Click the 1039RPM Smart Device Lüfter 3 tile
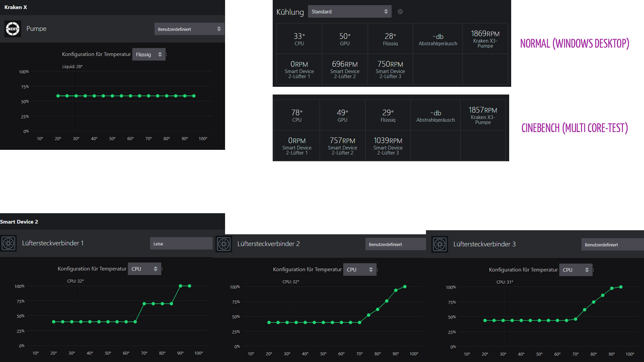Screen dimensions: 644x362 click(388, 146)
